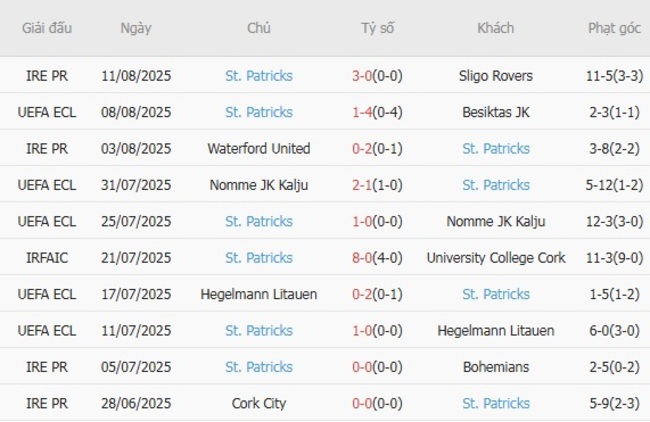Click the 'Chú' column header
This screenshot has width=650, height=422.
(259, 28)
